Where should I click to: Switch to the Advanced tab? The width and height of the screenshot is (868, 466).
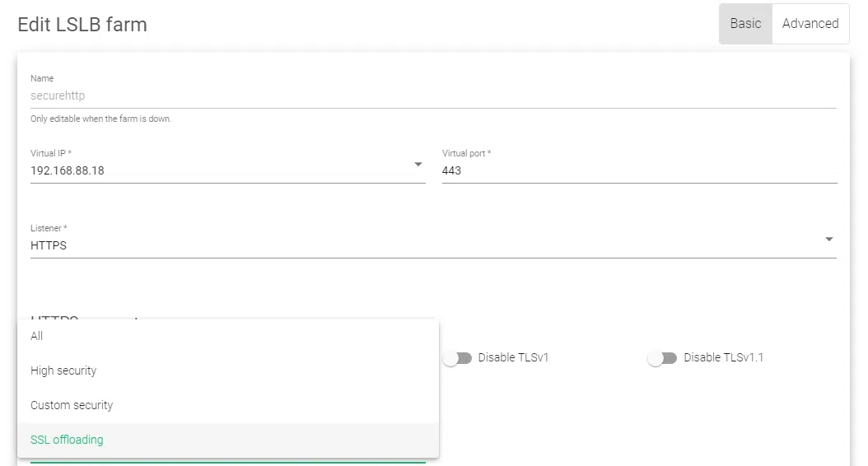pos(810,24)
